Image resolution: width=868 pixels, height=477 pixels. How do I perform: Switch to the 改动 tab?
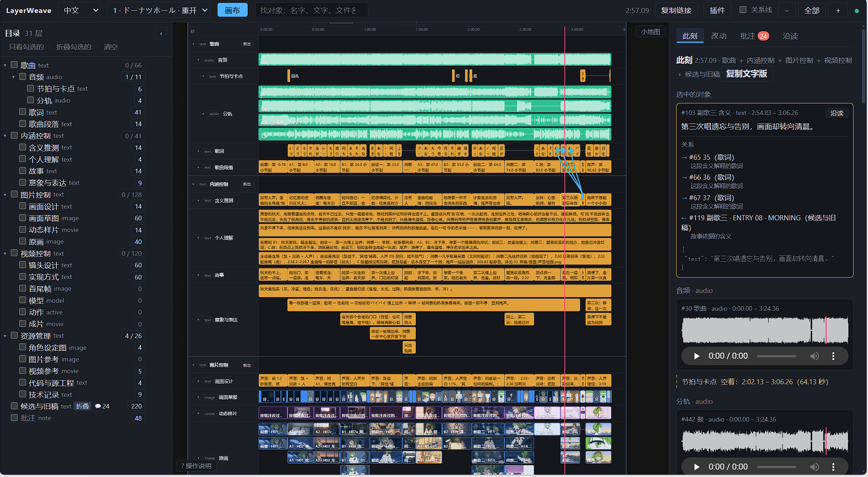[719, 36]
